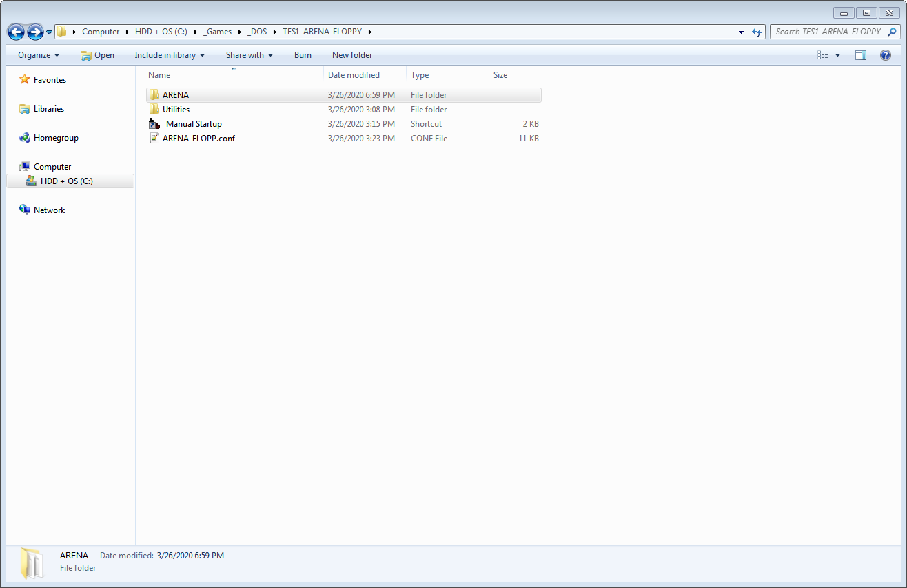Click the C: drive icon in sidebar
The width and height of the screenshot is (907, 588).
31,181
